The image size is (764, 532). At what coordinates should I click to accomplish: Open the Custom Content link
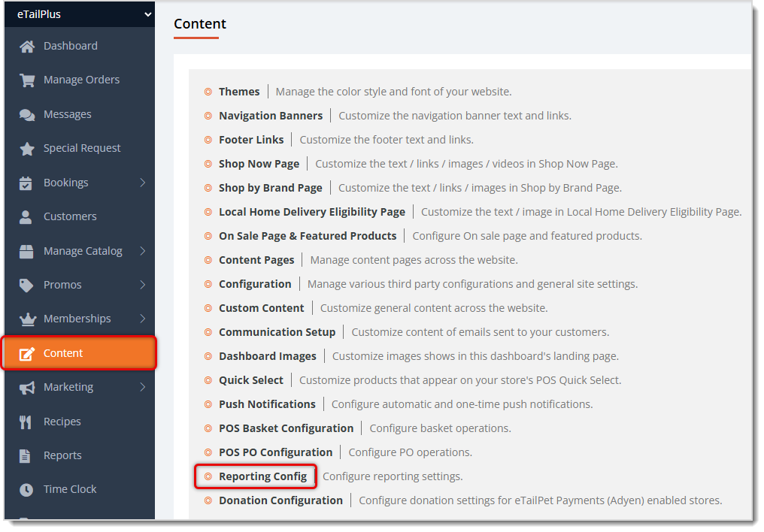point(261,308)
